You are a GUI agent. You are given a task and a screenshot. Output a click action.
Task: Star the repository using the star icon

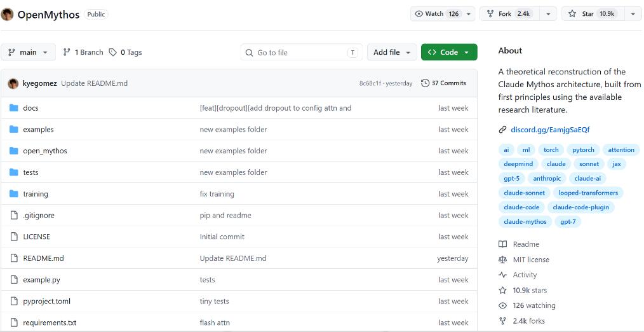572,14
